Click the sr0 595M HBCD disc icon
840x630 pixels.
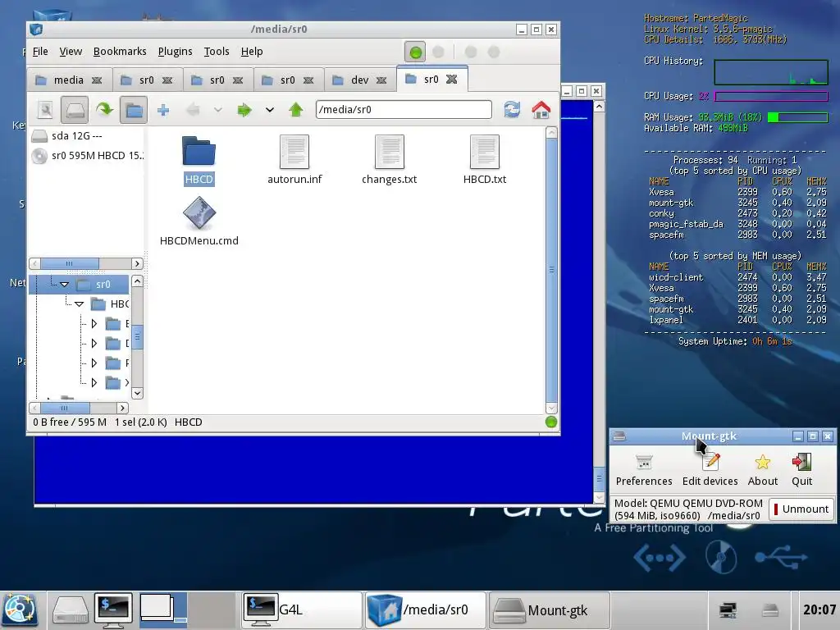click(x=39, y=156)
